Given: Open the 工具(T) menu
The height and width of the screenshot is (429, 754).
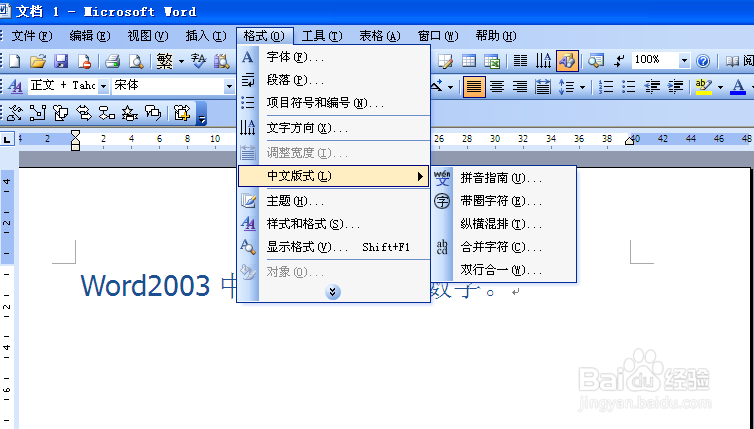Looking at the screenshot, I should click(322, 36).
